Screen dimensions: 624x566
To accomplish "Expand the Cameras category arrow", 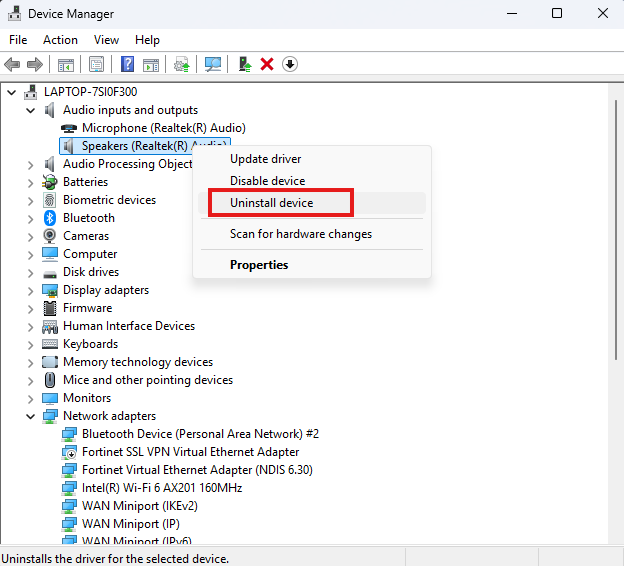I will pyautogui.click(x=31, y=237).
